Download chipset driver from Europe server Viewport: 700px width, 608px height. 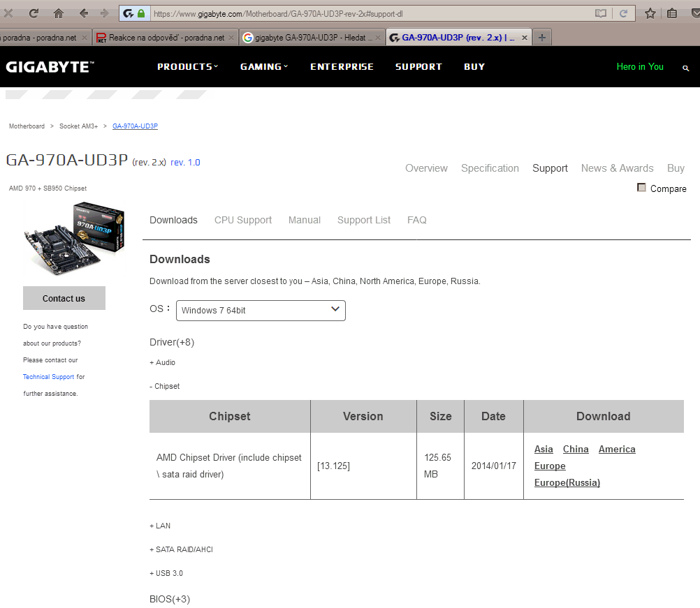550,466
